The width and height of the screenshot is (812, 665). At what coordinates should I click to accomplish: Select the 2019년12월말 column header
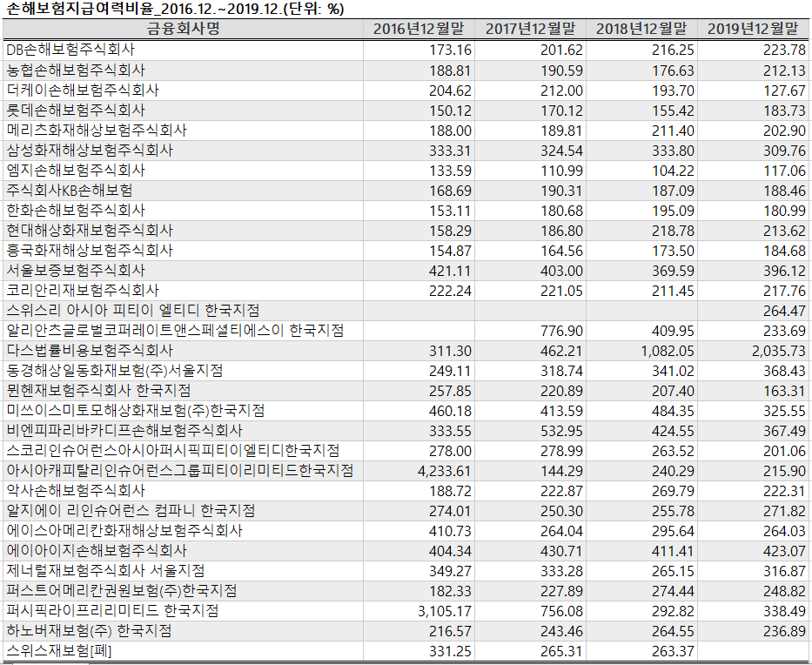click(753, 29)
